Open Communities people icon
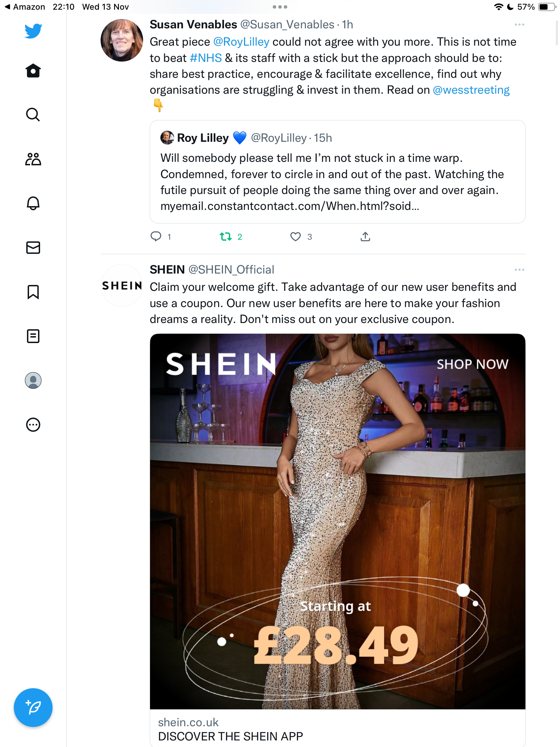This screenshot has width=560, height=747. point(33,159)
